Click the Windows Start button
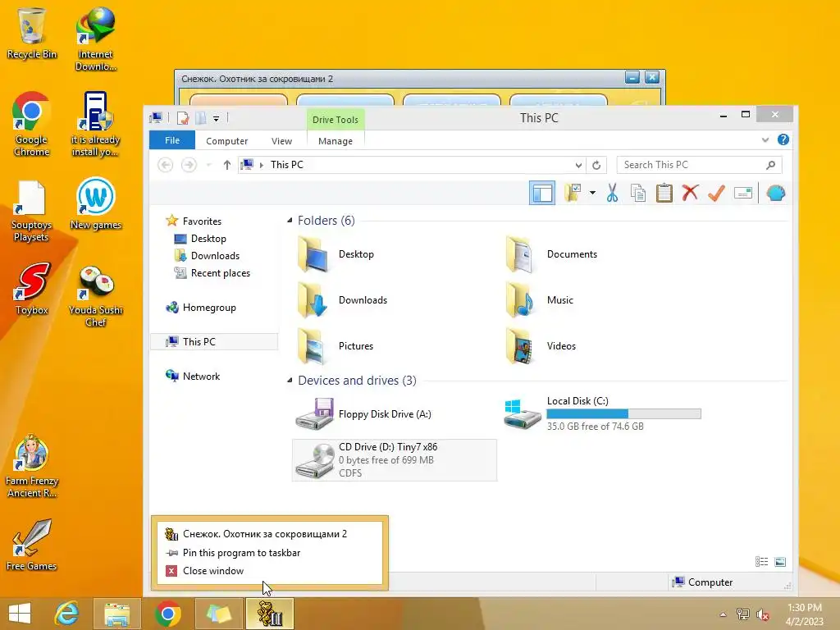 tap(20, 614)
